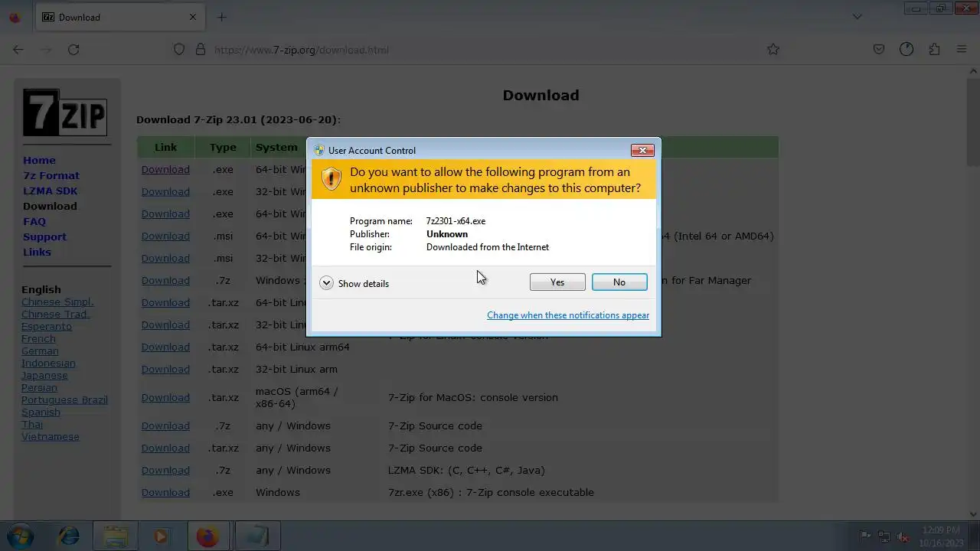Switch language to Vietnamese
The width and height of the screenshot is (980, 551).
coord(51,436)
